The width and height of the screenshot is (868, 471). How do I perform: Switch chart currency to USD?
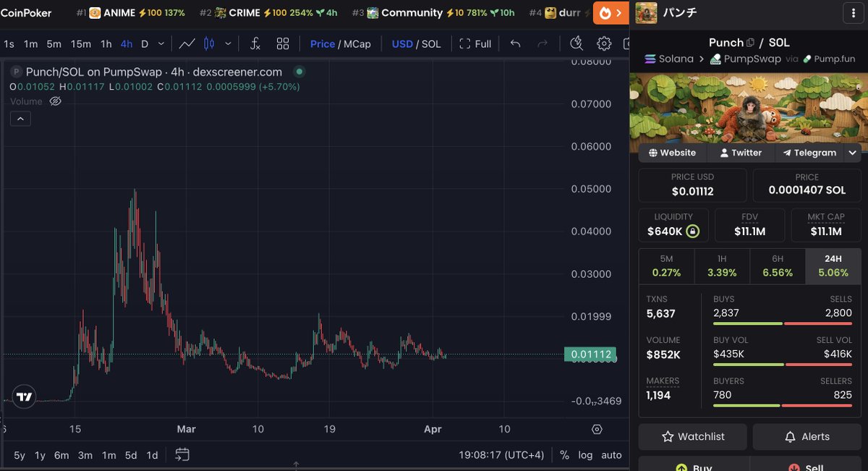[x=402, y=44]
